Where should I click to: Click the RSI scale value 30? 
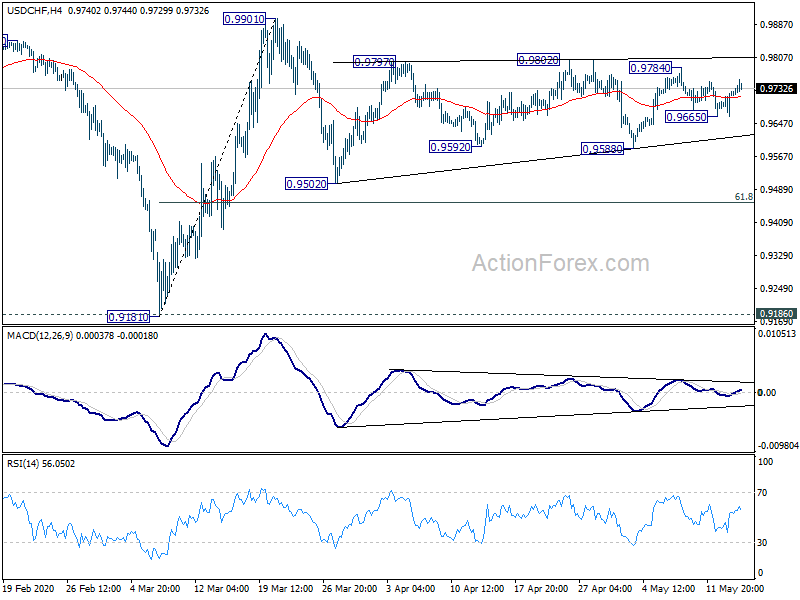(762, 543)
